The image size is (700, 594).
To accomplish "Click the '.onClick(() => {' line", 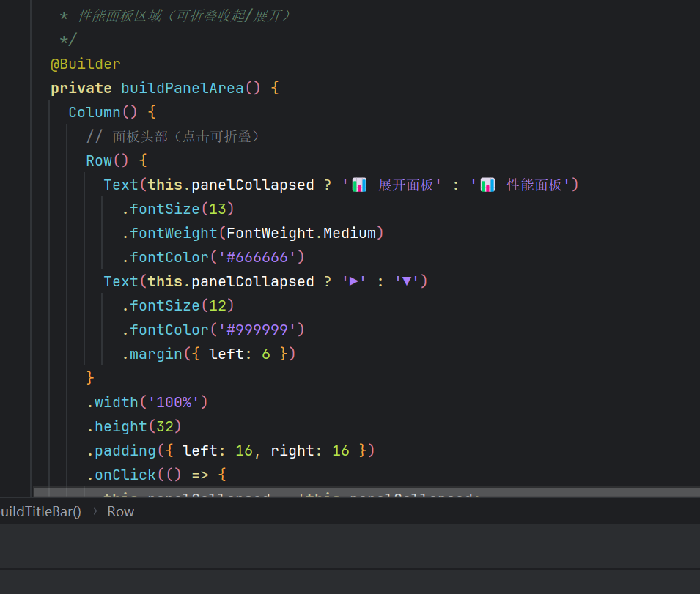I will [156, 475].
